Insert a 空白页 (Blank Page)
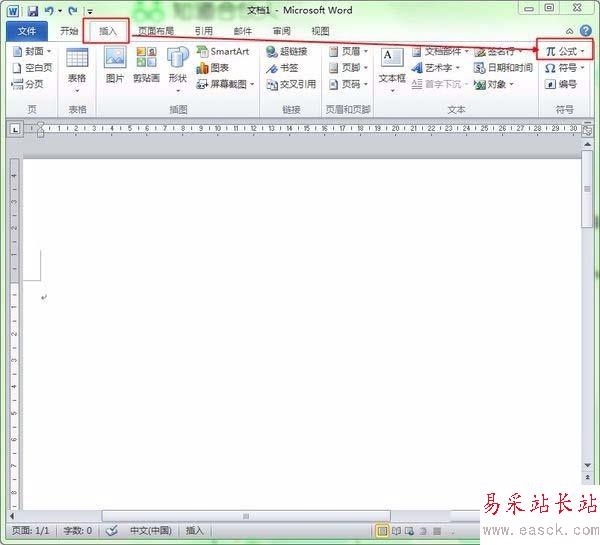 pyautogui.click(x=32, y=68)
